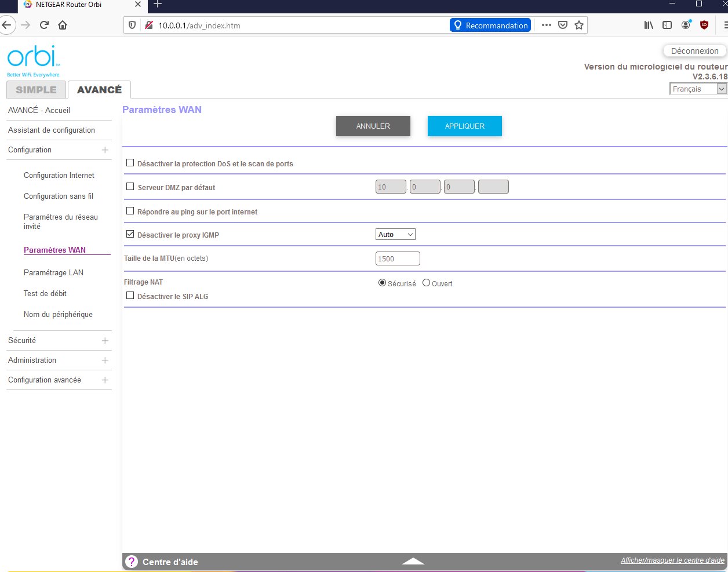Bookmark this page with star icon
Image resolution: width=728 pixels, height=572 pixels.
(x=578, y=25)
